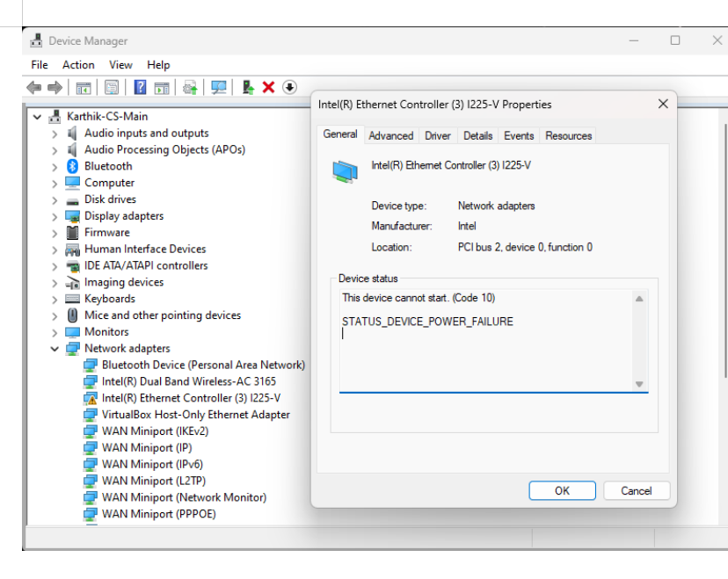728x579 pixels.
Task: Expand the Bluetooth category
Action: tap(53, 165)
